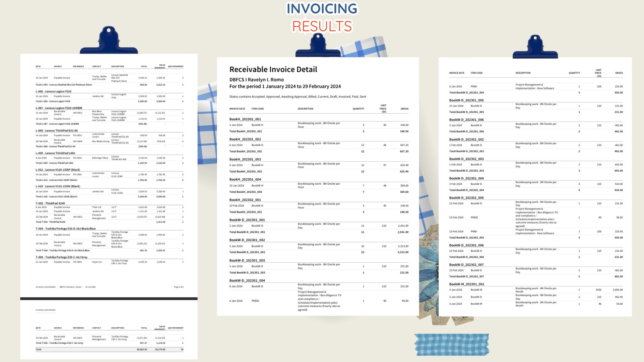Click 'T-004 - Toshiba Portege X30-D-10J Black/Blue' heading
Image resolution: width=644 pixels, height=362 pixels.
coord(66,229)
